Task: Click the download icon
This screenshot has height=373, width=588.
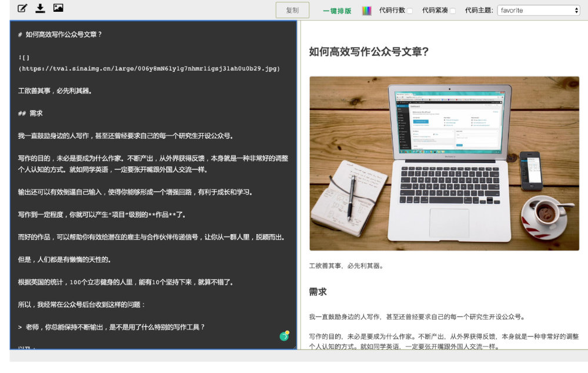Action: point(40,8)
